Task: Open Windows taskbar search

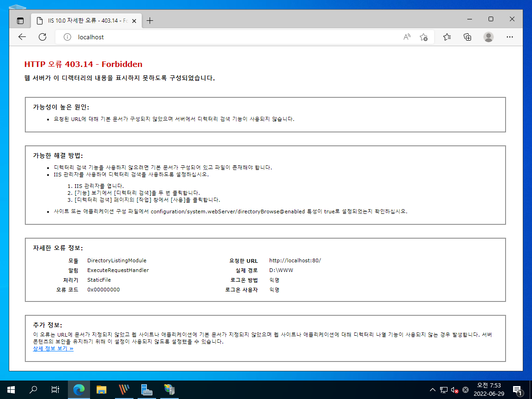Action: click(x=33, y=390)
